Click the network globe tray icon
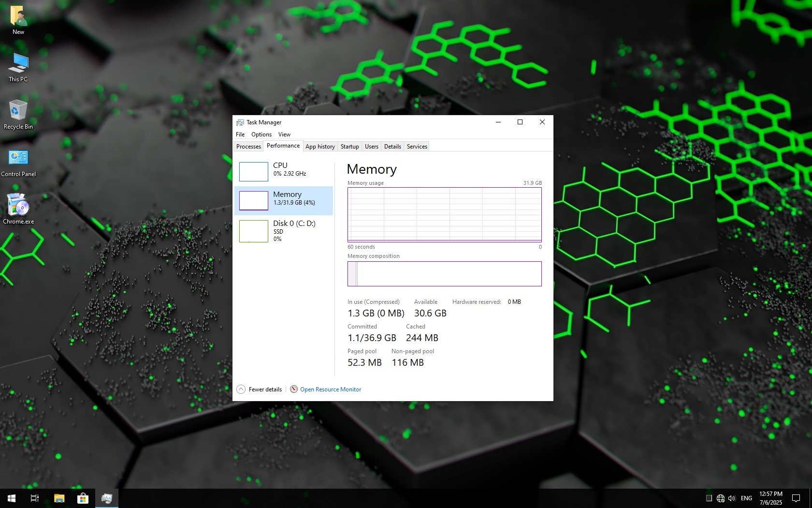 point(721,498)
